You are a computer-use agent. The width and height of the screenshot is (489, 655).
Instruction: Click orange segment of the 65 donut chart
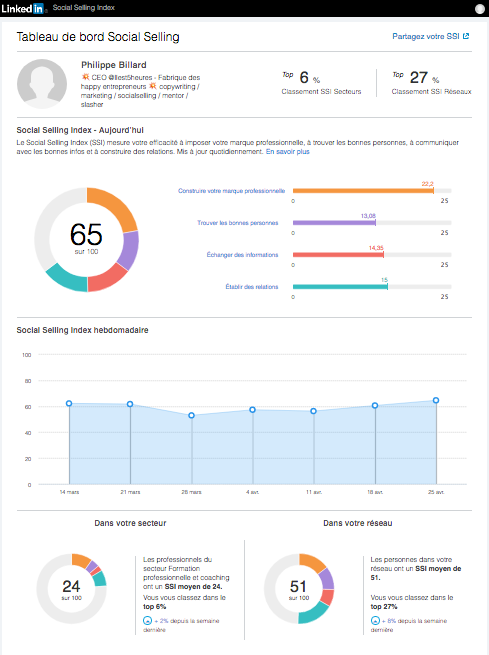pos(116,206)
